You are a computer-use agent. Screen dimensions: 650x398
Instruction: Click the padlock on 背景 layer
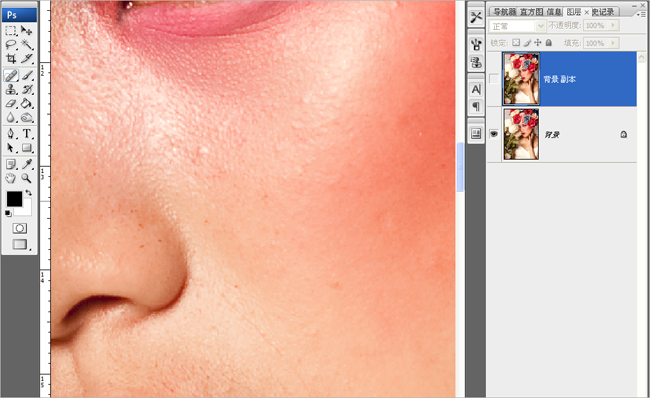pyautogui.click(x=623, y=134)
